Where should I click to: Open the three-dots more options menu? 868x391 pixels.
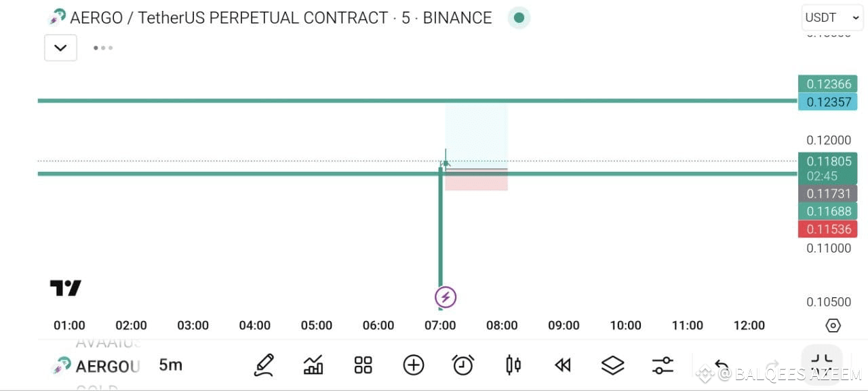click(x=103, y=48)
